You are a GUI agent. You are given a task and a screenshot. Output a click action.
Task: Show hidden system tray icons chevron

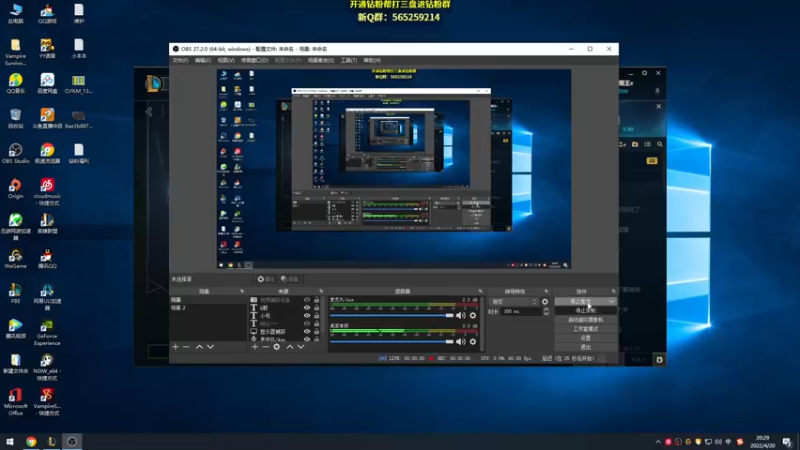click(658, 442)
